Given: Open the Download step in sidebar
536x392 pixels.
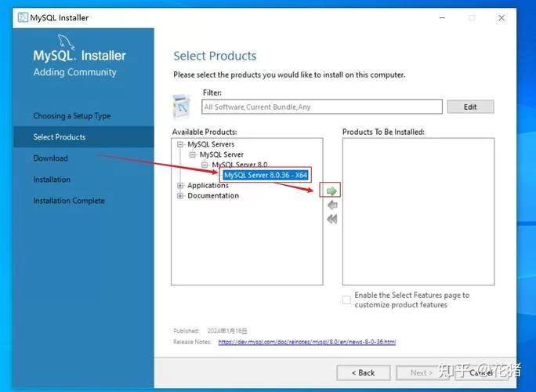Looking at the screenshot, I should (x=51, y=158).
